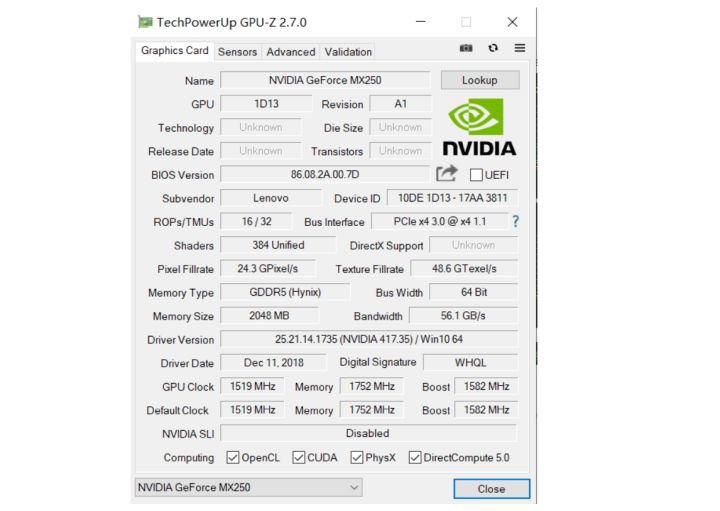This screenshot has width=720, height=511.
Task: Switch to the Graphics Card tab
Action: pos(174,51)
